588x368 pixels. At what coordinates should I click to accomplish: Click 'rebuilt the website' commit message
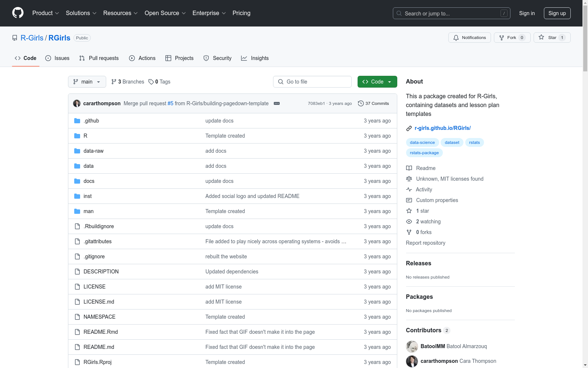226,256
